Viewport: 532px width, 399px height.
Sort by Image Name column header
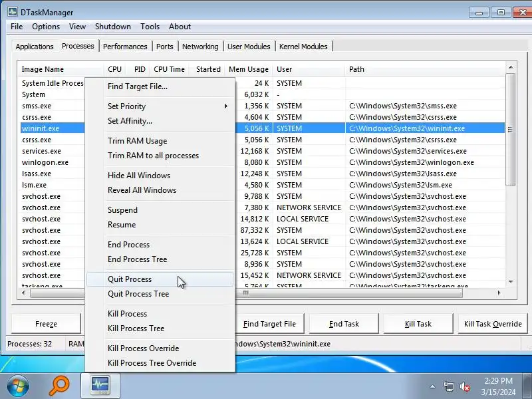pos(61,69)
